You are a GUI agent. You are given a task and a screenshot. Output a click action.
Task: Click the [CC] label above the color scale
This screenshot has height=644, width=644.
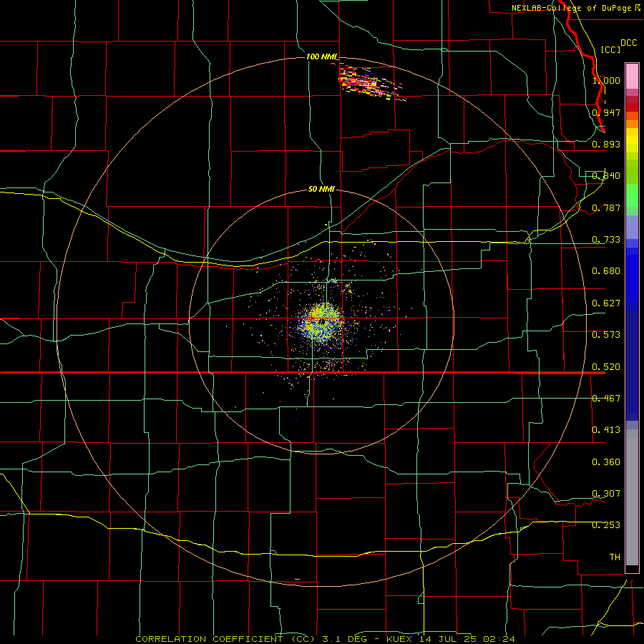[x=610, y=49]
